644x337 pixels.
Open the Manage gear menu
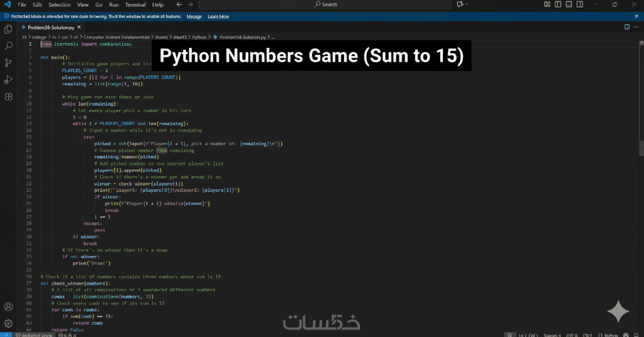point(8,324)
